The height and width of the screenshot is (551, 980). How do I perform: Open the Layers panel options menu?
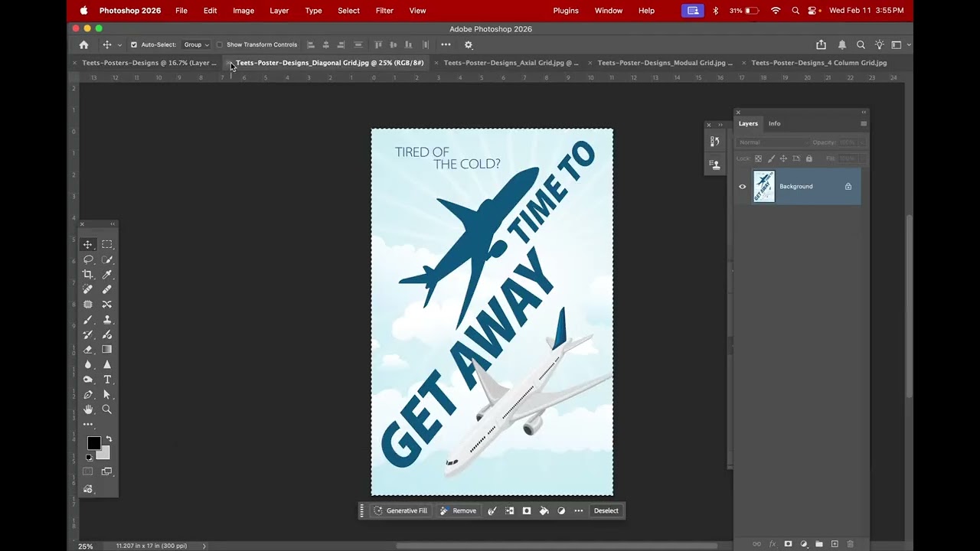pyautogui.click(x=864, y=123)
